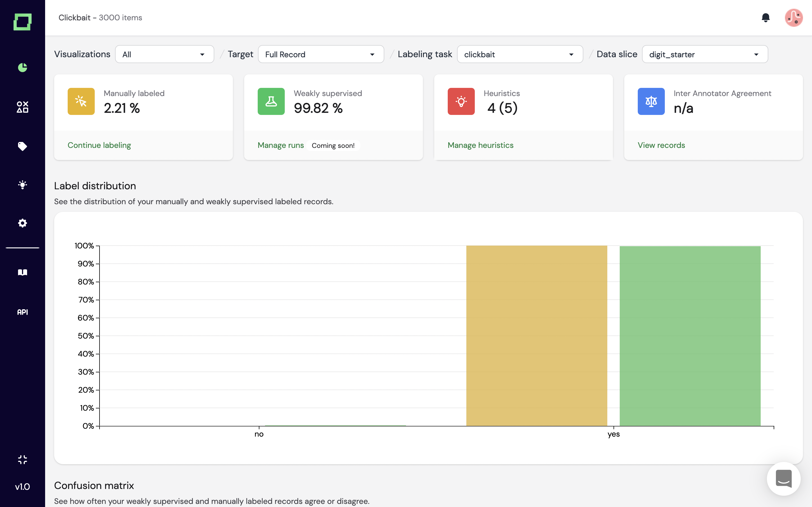Open the data browser shapes icon
The width and height of the screenshot is (812, 507).
23,107
